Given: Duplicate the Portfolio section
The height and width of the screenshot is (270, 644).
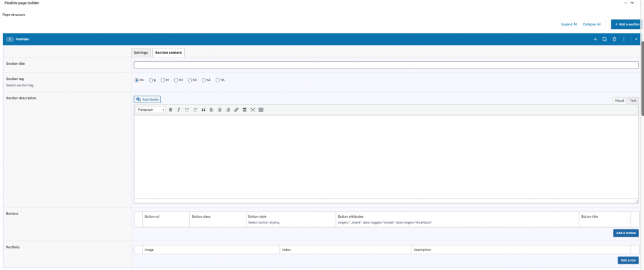Looking at the screenshot, I should pyautogui.click(x=604, y=40).
